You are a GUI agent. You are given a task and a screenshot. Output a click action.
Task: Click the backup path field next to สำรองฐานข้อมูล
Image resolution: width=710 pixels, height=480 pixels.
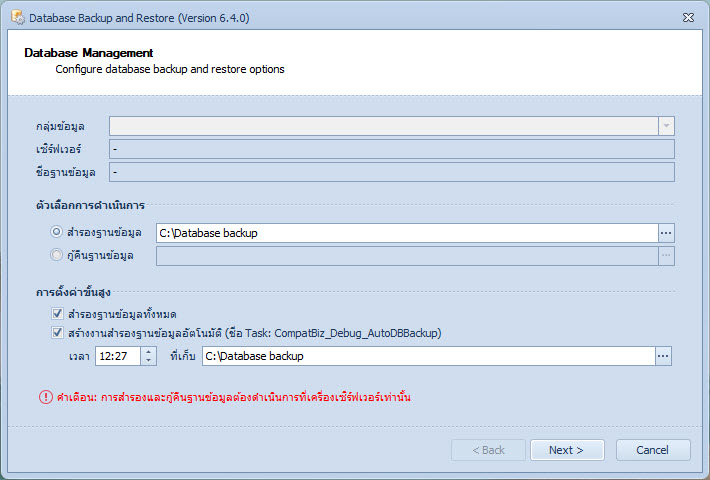[x=407, y=233]
